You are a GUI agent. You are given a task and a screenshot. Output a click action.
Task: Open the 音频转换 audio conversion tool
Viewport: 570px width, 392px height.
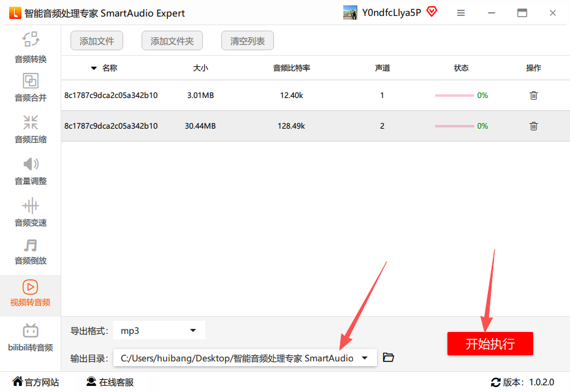[x=31, y=48]
